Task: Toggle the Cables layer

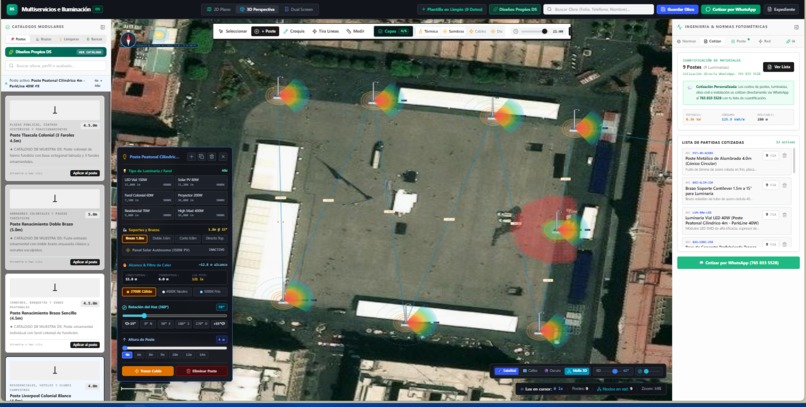Action: coord(478,31)
